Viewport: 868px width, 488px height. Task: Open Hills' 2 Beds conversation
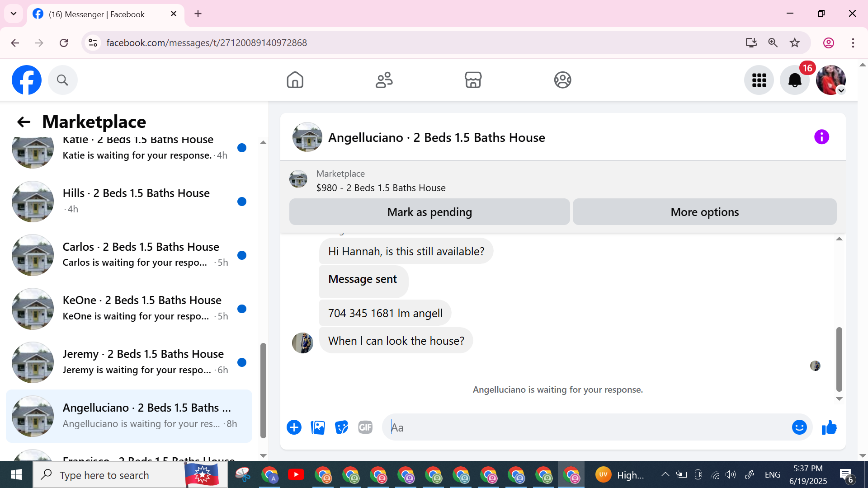pos(129,201)
